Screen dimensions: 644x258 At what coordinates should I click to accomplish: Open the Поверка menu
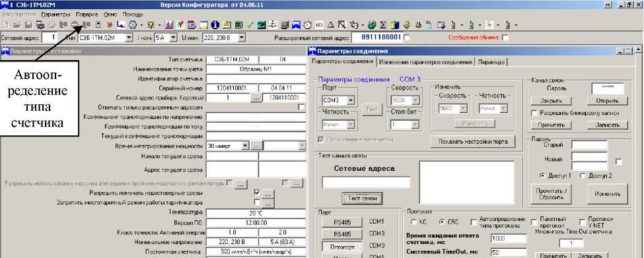coord(87,14)
